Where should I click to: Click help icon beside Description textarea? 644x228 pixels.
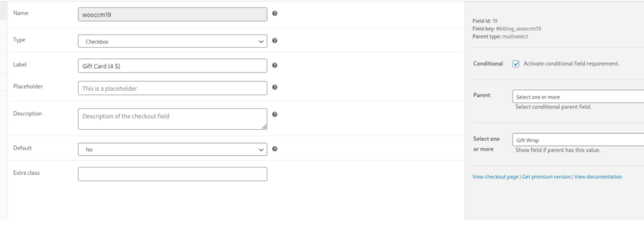click(x=275, y=115)
